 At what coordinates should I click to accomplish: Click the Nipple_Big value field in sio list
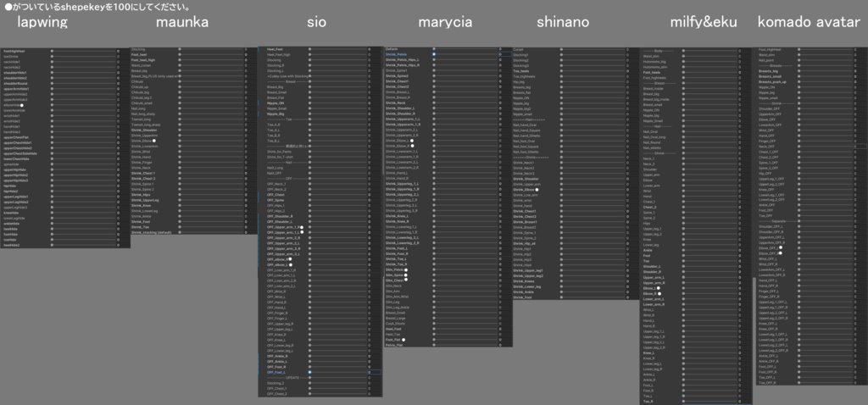tap(375, 114)
